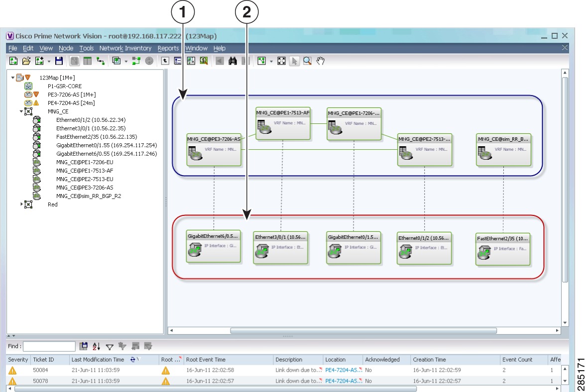Select P1-GSR-CORE in the tree
587x392 pixels.
coord(65,86)
